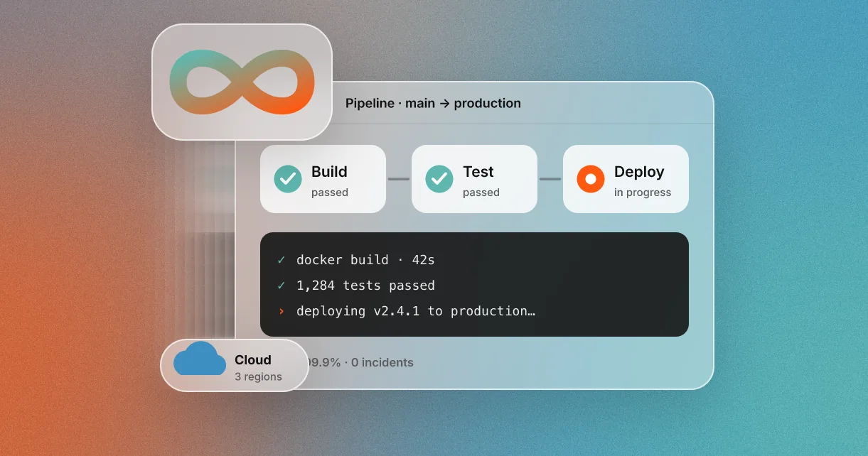This screenshot has height=456, width=868.
Task: Click the '3 regions' label under Cloud
Action: pyautogui.click(x=259, y=377)
